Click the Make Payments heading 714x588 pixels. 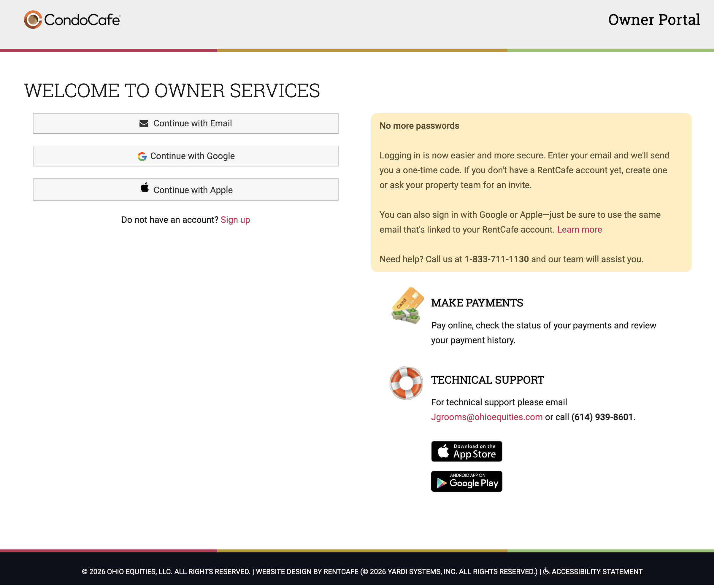tap(477, 303)
